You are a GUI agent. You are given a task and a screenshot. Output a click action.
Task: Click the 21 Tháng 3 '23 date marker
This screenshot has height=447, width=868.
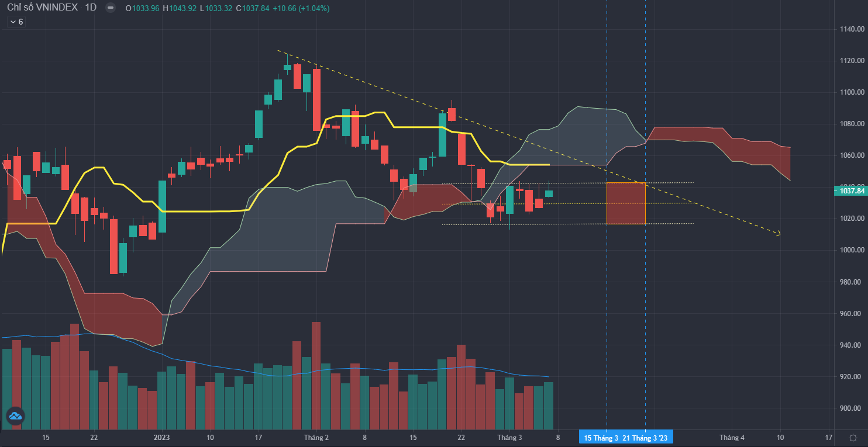point(646,438)
